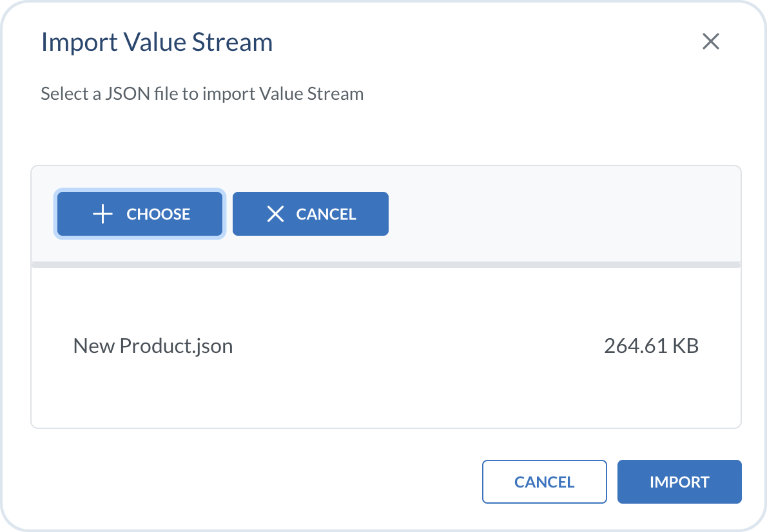Clear the selection with blue Cancel button
This screenshot has width=767, height=532.
click(x=310, y=214)
